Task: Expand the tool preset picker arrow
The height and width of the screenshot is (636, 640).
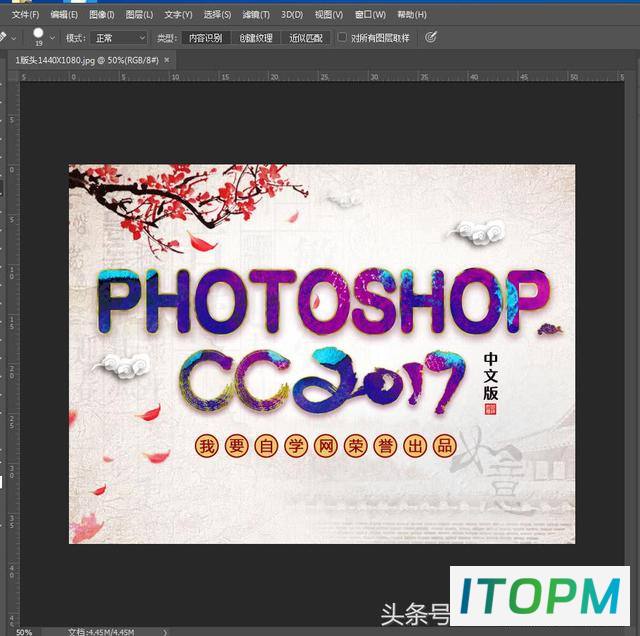Action: [x=14, y=38]
